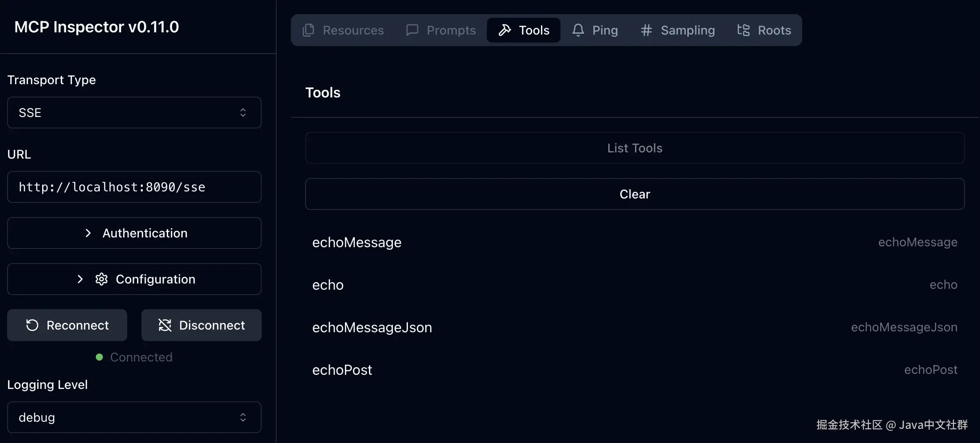Switch to the Roots tab

(x=764, y=30)
